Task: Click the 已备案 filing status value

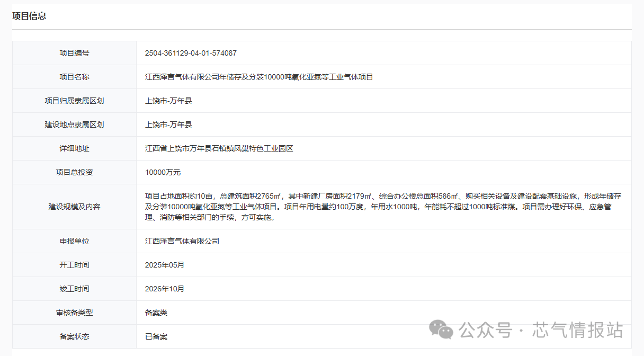Action: 156,336
